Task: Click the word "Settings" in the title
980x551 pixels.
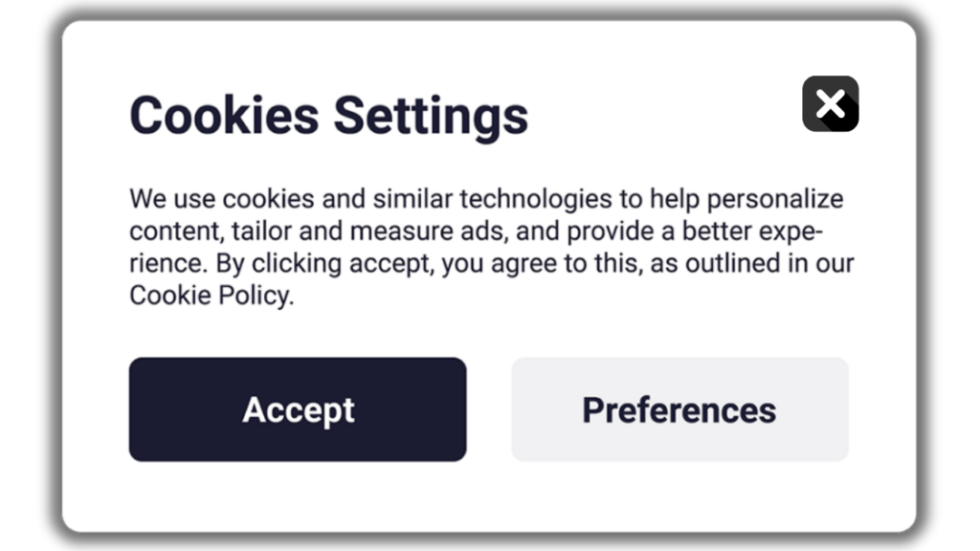Action: pyautogui.click(x=430, y=116)
